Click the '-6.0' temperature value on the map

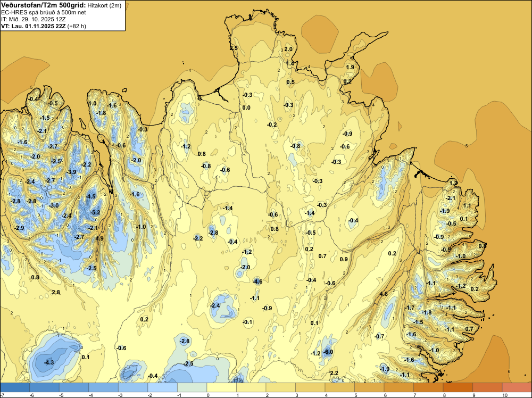coord(328,352)
